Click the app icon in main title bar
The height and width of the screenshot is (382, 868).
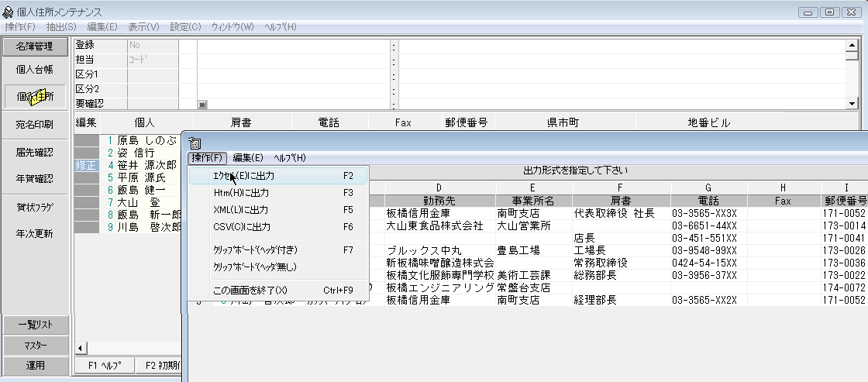click(8, 12)
